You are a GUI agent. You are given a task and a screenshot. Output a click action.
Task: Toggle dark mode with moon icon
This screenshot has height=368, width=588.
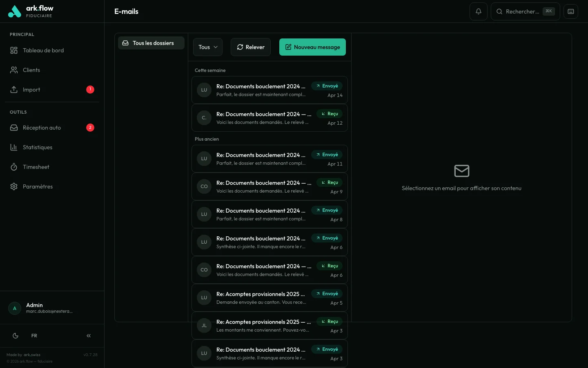coord(16,336)
